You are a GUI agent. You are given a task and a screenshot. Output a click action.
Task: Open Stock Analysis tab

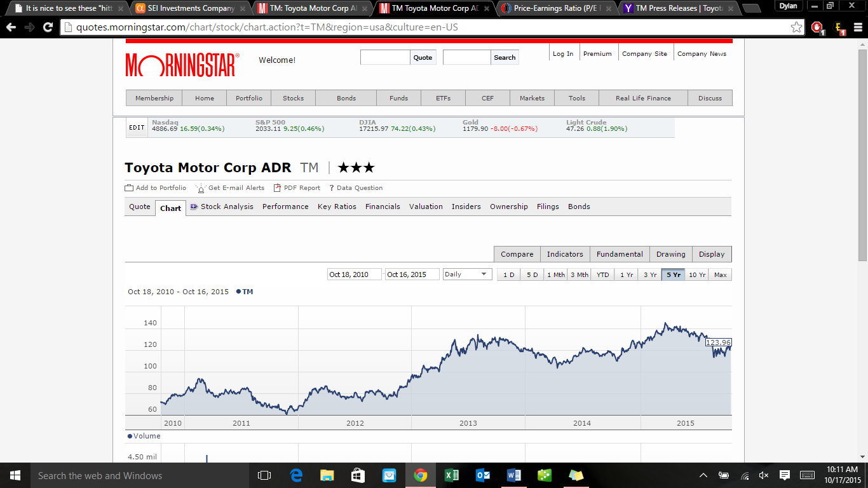(222, 207)
